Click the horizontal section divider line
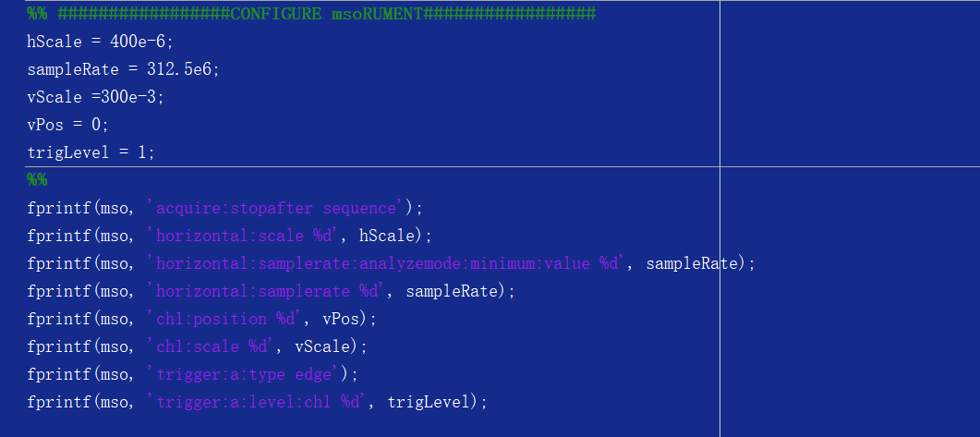The image size is (980, 437). (502, 166)
